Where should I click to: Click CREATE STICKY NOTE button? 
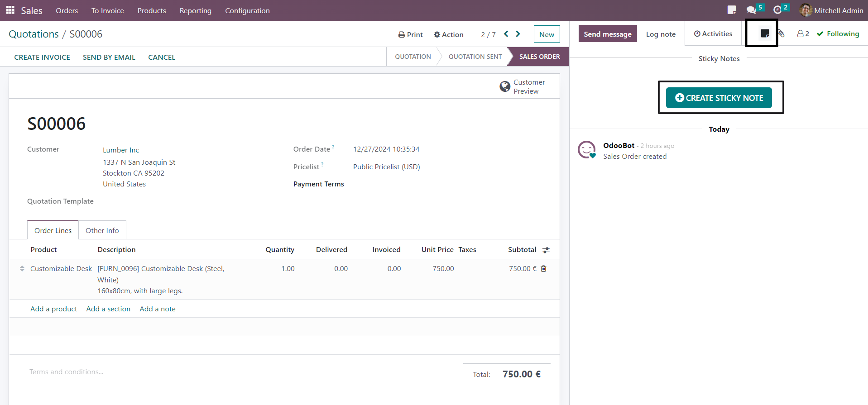click(719, 98)
